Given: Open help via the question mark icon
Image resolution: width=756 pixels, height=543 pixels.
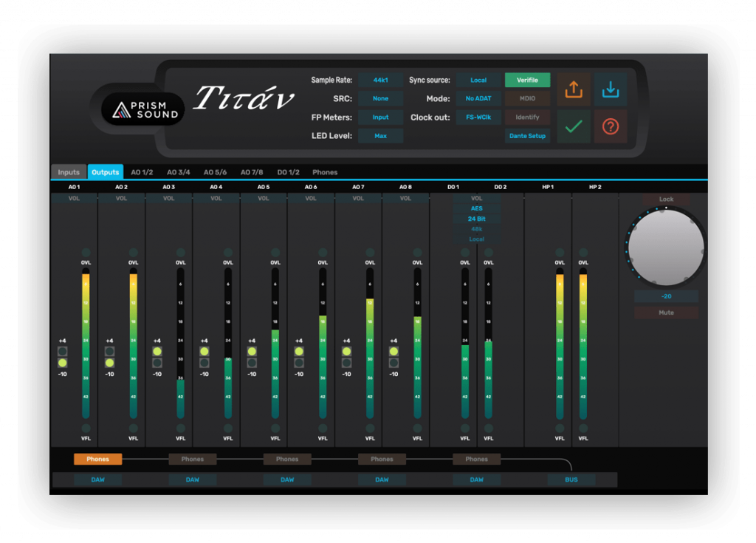Looking at the screenshot, I should click(611, 126).
